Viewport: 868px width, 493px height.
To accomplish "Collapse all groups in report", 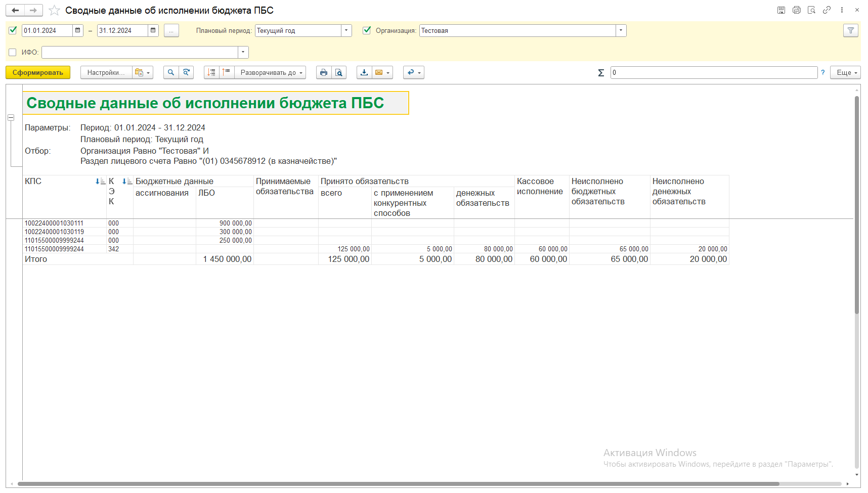I will [211, 72].
